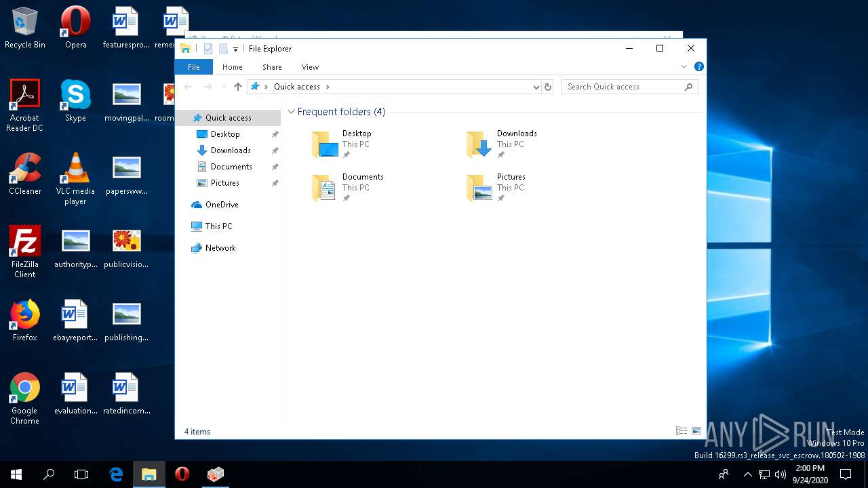Image resolution: width=868 pixels, height=488 pixels.
Task: Open Customize Quick Access Toolbar dropdown
Action: click(235, 49)
